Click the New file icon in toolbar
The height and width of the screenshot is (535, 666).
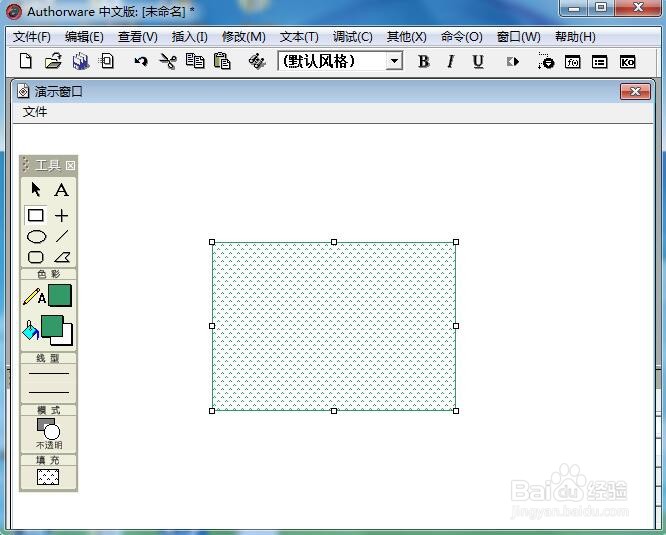26,61
